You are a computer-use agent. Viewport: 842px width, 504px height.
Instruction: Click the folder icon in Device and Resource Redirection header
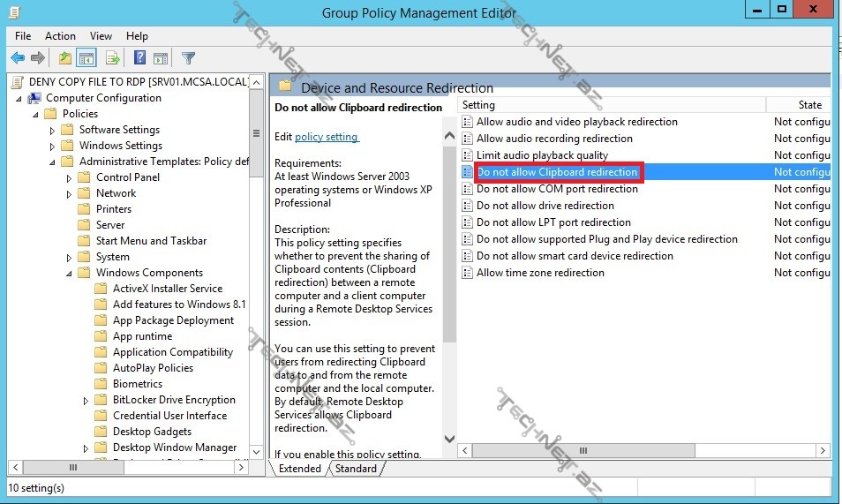point(285,87)
